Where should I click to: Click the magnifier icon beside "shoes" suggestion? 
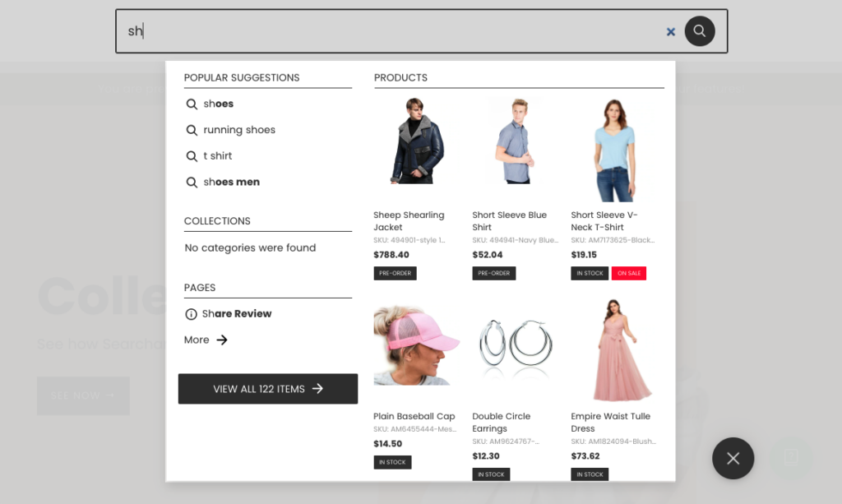192,104
